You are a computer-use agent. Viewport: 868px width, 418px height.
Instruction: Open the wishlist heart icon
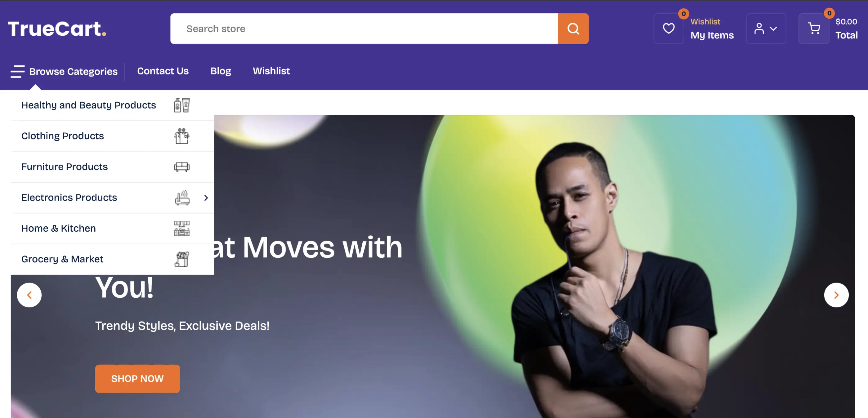[669, 29]
